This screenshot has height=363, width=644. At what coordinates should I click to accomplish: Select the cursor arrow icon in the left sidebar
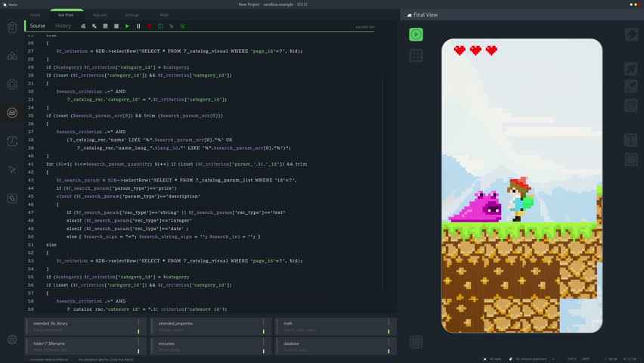coord(12,170)
